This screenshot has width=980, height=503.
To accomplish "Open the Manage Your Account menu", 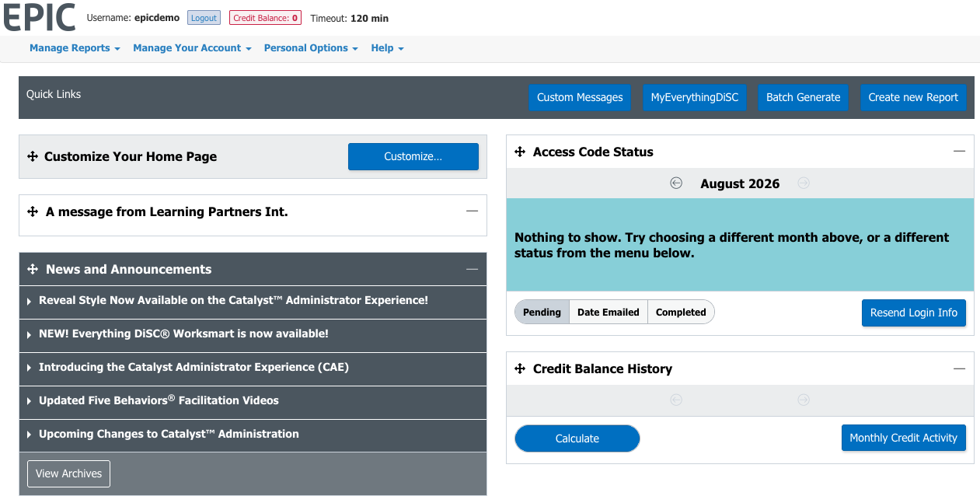I will pos(192,48).
